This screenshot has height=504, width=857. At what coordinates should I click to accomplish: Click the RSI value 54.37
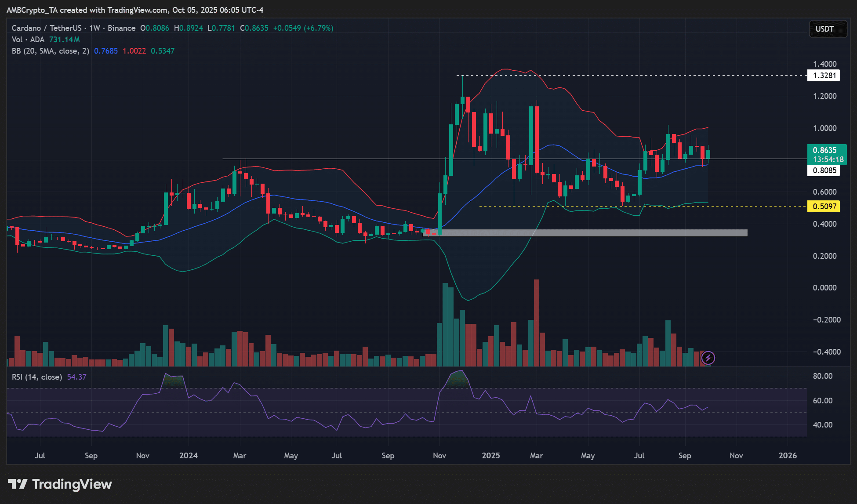pyautogui.click(x=76, y=377)
